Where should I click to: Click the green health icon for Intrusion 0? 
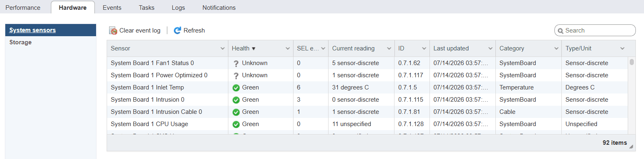click(236, 100)
